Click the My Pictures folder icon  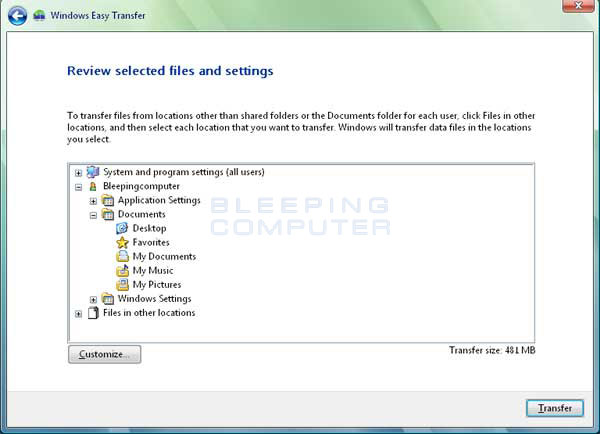coord(122,285)
